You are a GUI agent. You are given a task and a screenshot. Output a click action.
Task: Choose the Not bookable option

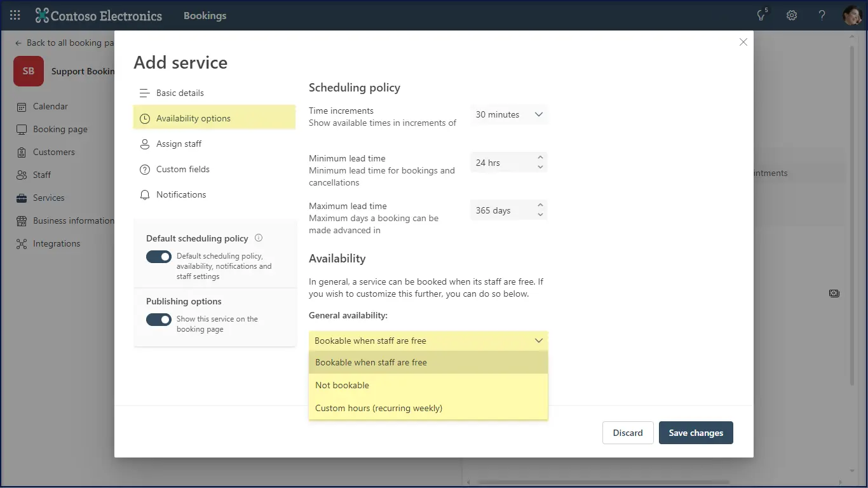tap(342, 385)
